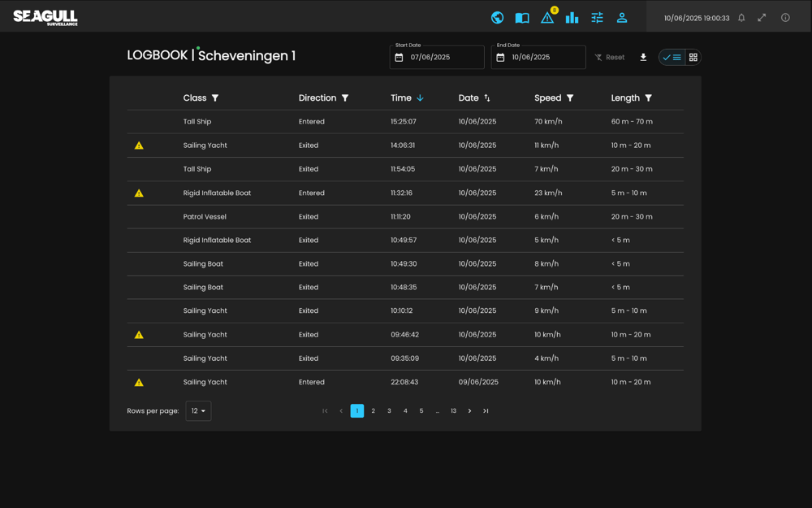Open the logbook book icon
This screenshot has width=812, height=508.
point(522,18)
